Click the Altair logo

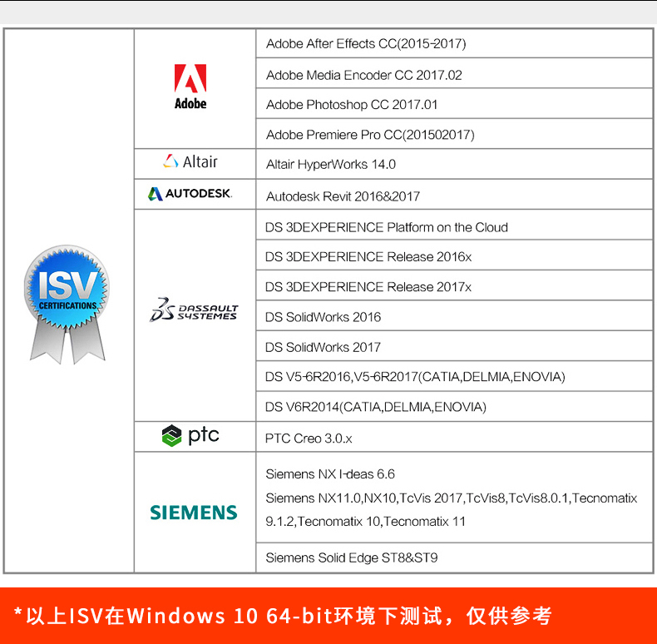tap(190, 161)
